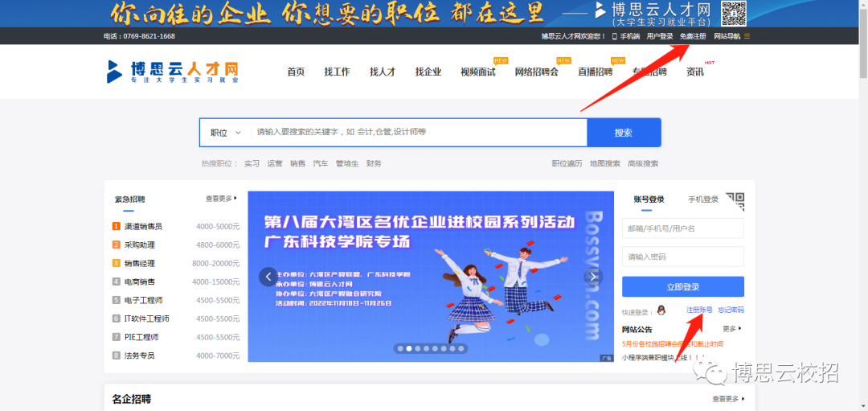This screenshot has height=411, width=868.
Task: Go to 首页 in main navigation
Action: click(x=296, y=72)
